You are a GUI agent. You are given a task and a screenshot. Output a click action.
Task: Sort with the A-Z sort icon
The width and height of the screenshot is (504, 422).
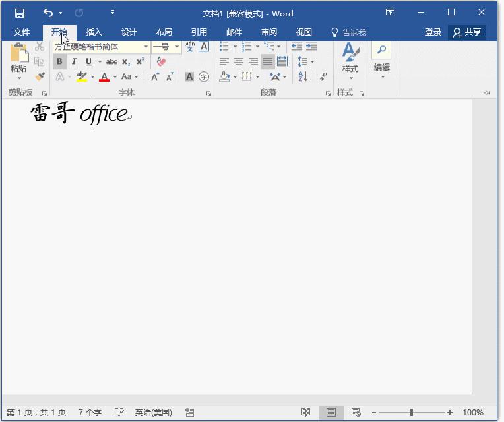303,76
